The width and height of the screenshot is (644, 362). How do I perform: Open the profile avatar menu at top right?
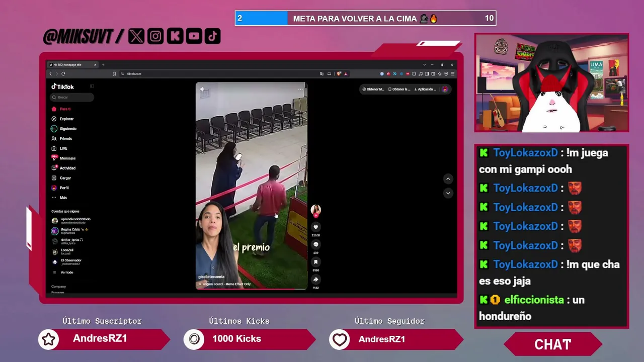tap(445, 89)
